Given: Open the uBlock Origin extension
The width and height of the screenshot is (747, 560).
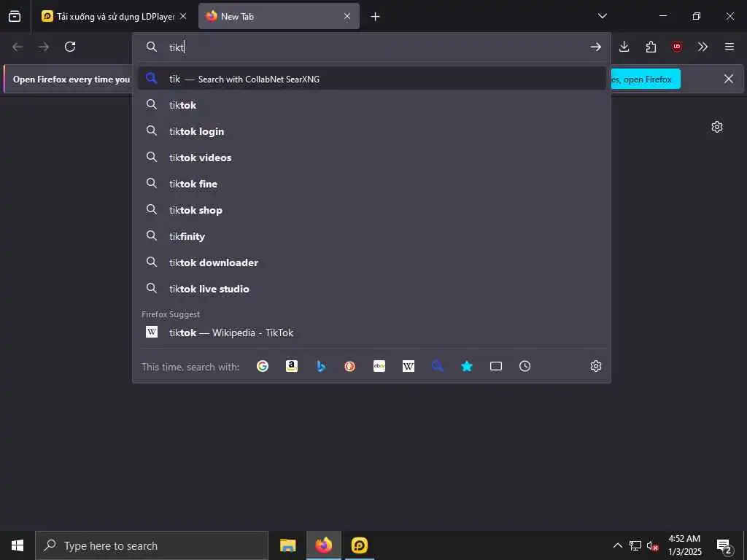Looking at the screenshot, I should (676, 47).
